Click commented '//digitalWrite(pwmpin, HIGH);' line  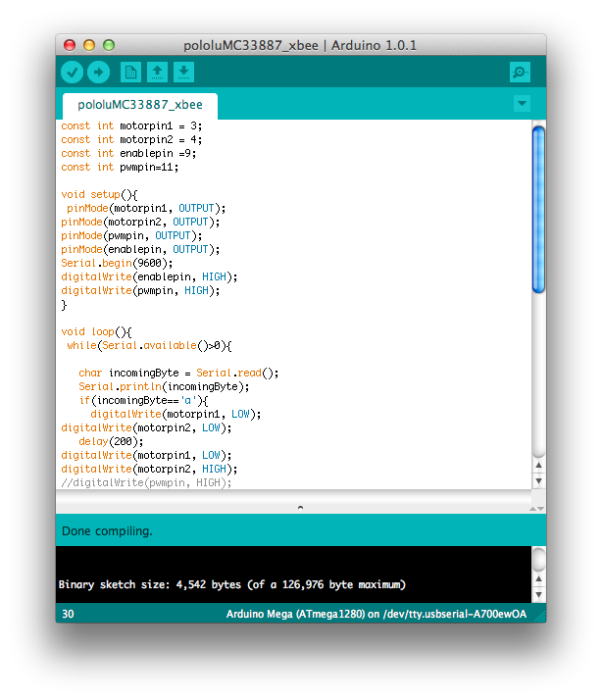point(146,482)
